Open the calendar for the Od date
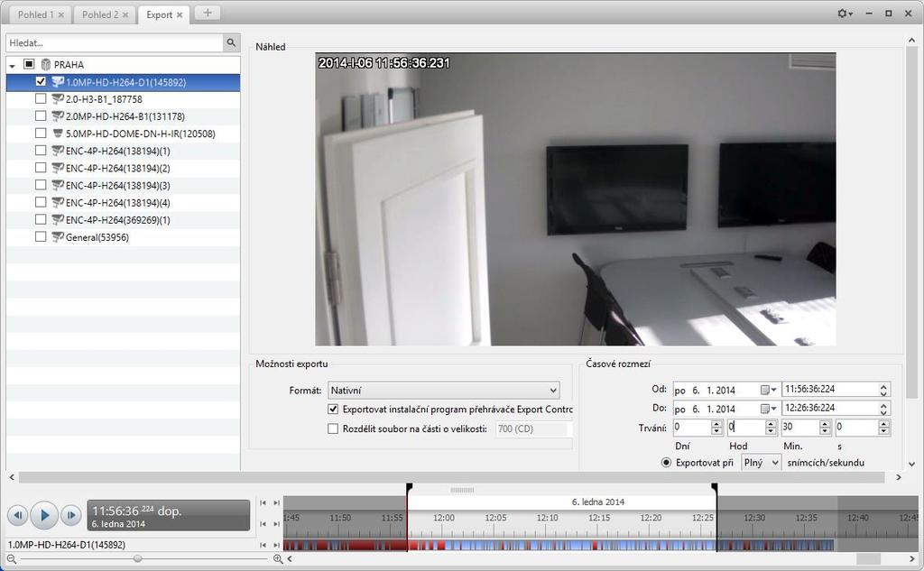 [x=769, y=390]
